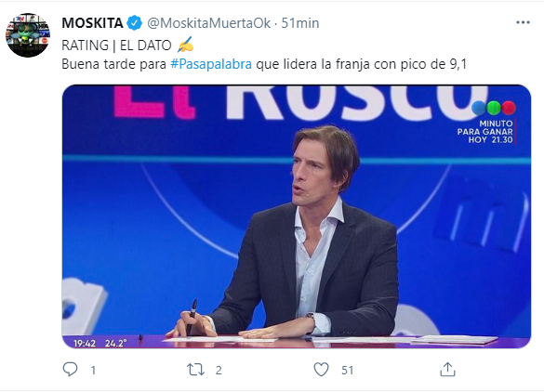Open the MOSKITA profile avatar
The height and width of the screenshot is (392, 544).
pyautogui.click(x=28, y=35)
